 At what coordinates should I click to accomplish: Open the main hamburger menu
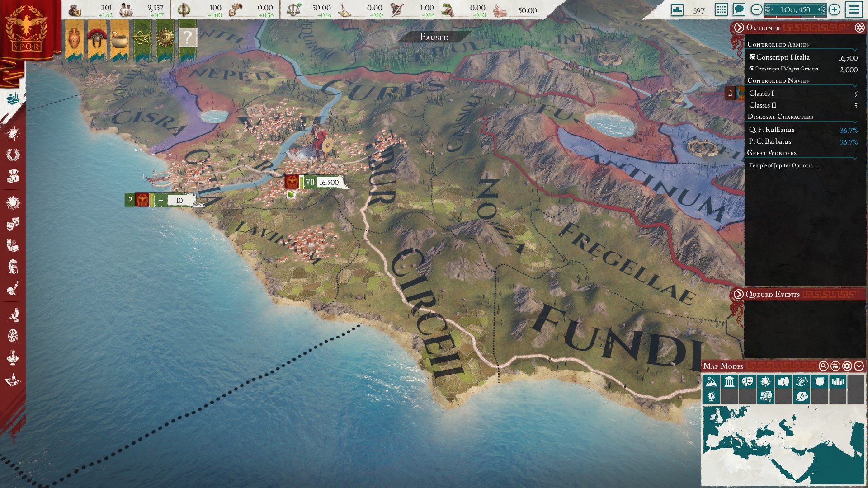(x=854, y=9)
